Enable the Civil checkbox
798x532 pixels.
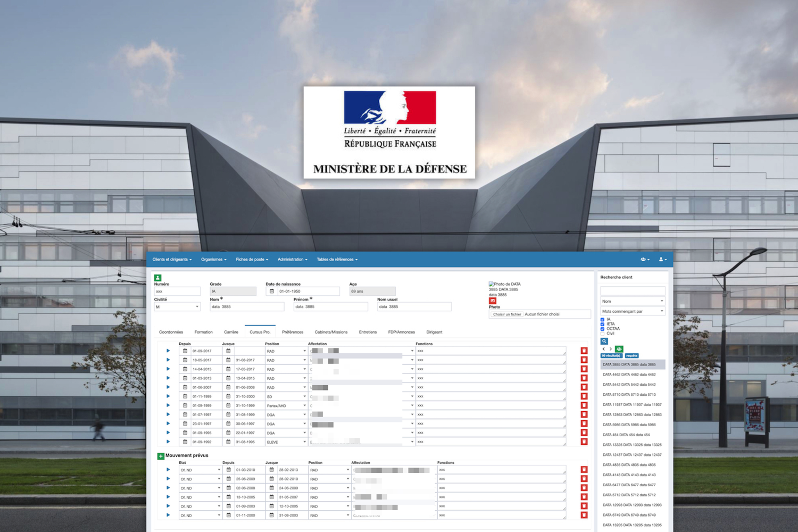coord(603,334)
